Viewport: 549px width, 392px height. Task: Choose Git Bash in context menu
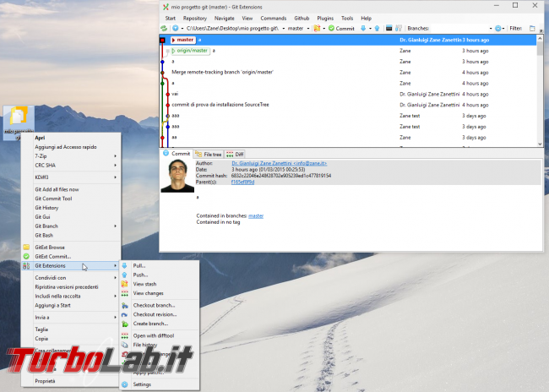(x=71, y=235)
